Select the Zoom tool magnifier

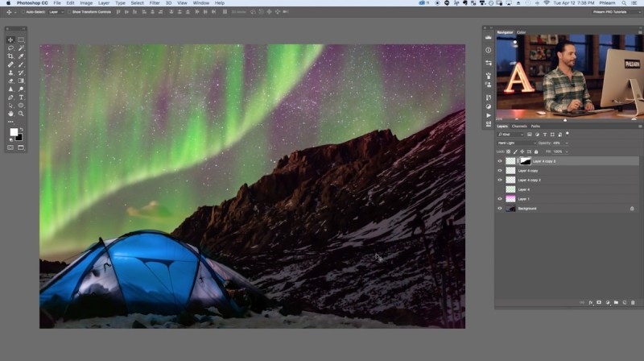tap(21, 114)
